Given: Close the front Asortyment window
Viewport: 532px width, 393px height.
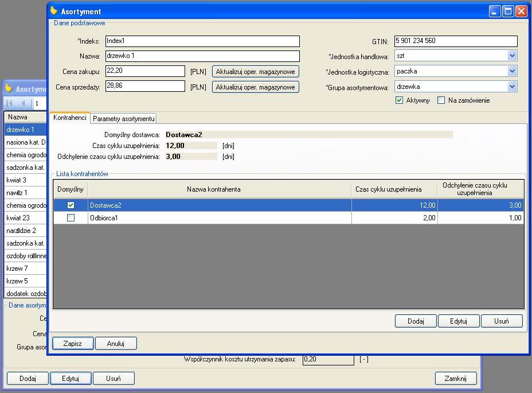Looking at the screenshot, I should click(x=521, y=11).
